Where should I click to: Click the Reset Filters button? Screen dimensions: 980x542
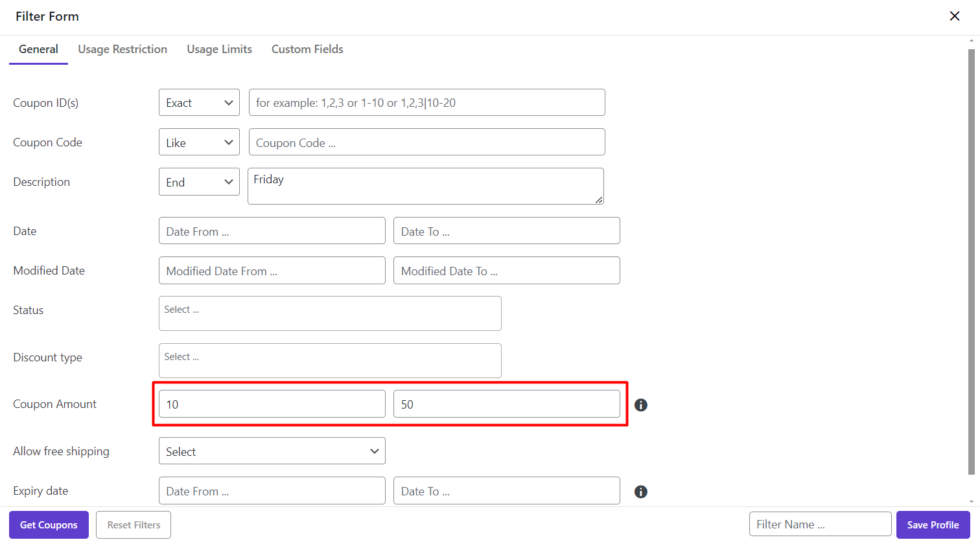[134, 525]
